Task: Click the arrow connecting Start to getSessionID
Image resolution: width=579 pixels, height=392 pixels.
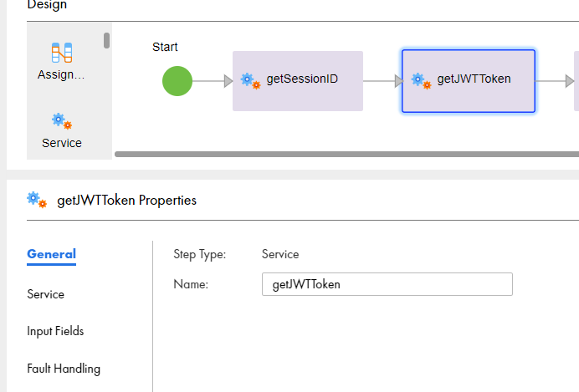Action: click(x=213, y=81)
